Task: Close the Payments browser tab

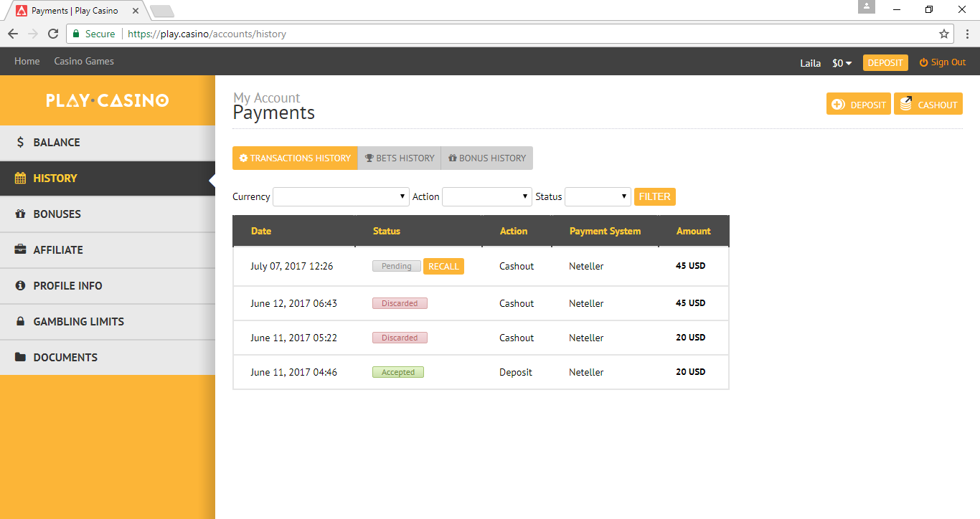Action: click(x=136, y=11)
